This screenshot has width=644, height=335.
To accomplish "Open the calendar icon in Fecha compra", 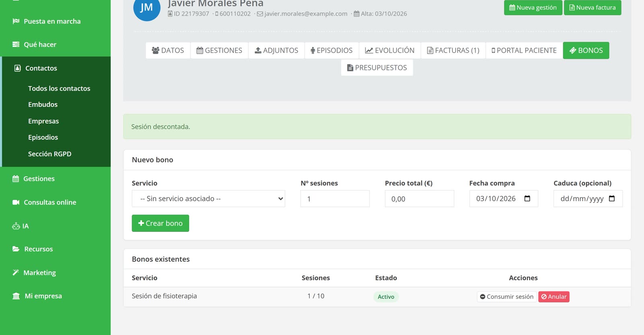I will (x=527, y=199).
